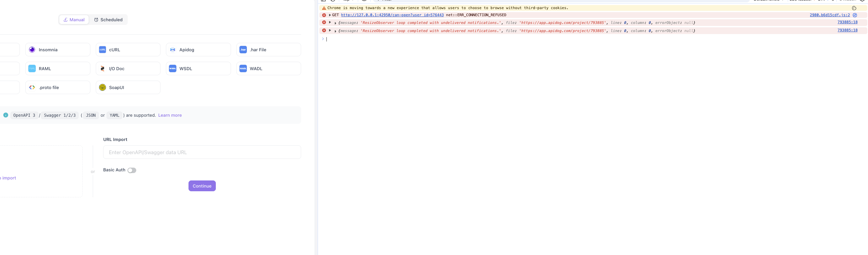Select the .har File import icon
The width and height of the screenshot is (868, 255).
(243, 50)
